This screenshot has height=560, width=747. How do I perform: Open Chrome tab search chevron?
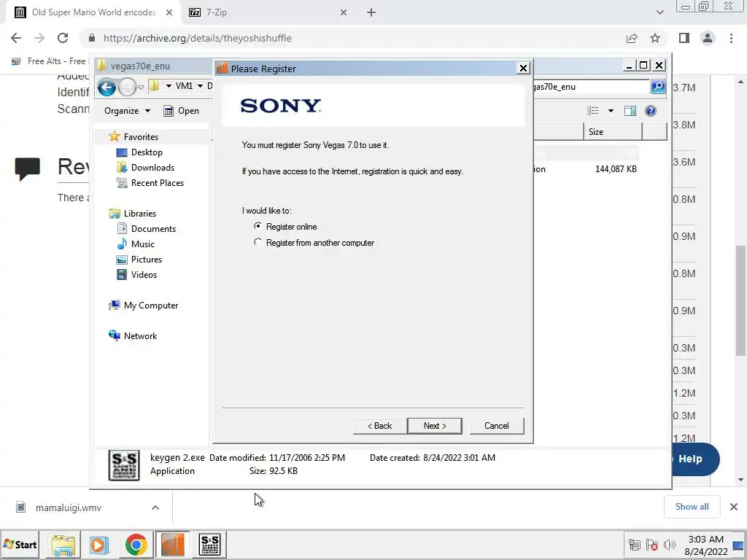(x=659, y=12)
